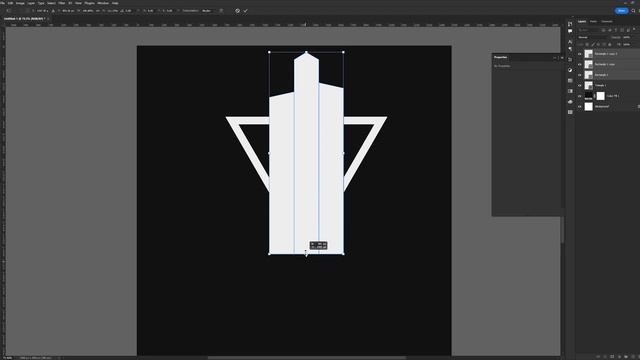Image resolution: width=640 pixels, height=360 pixels.
Task: Hide the Rectangle 1 copy 2 layer
Action: (580, 54)
